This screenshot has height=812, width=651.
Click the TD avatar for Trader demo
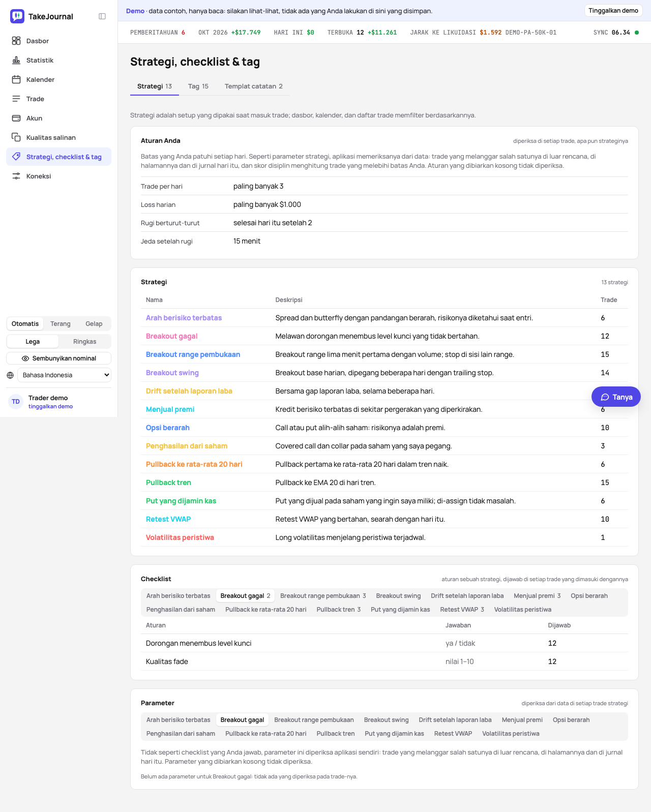coord(16,402)
